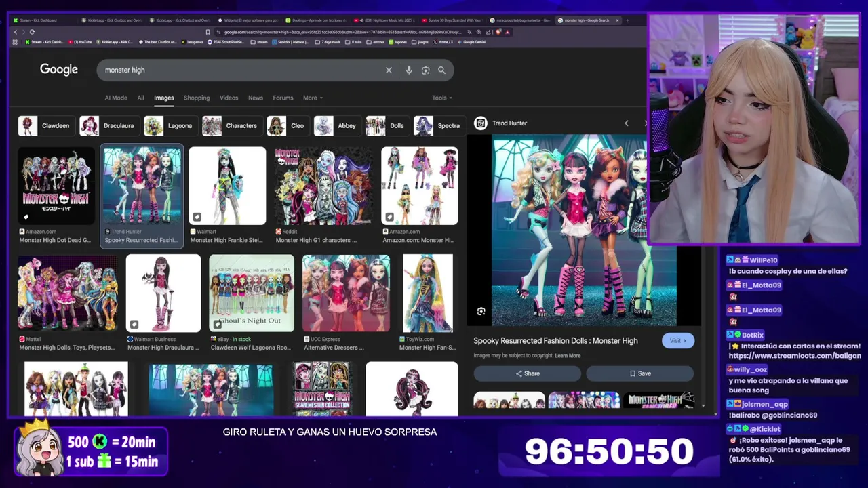This screenshot has width=868, height=488.
Task: Open PEAK Scout Plushie bookmark
Action: pos(226,42)
